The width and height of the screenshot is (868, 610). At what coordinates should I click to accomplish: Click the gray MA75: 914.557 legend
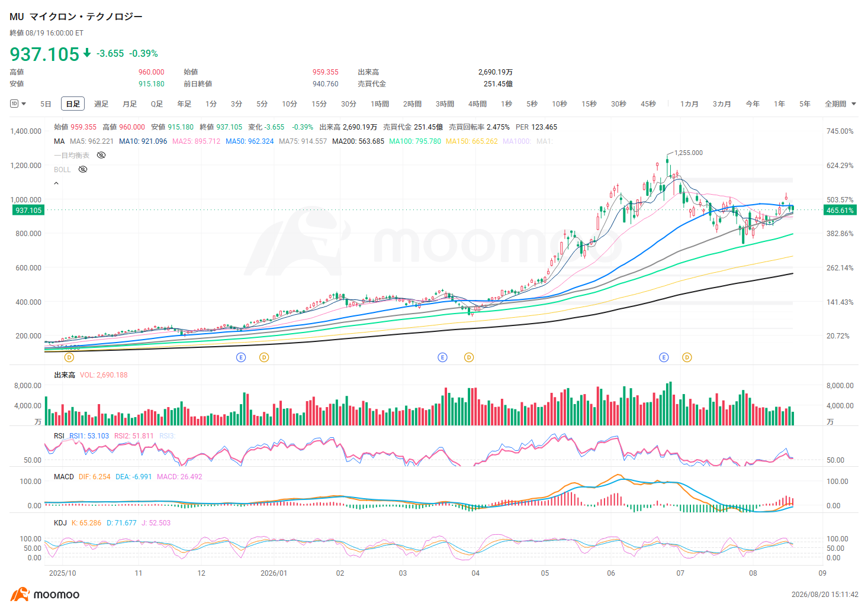point(303,141)
